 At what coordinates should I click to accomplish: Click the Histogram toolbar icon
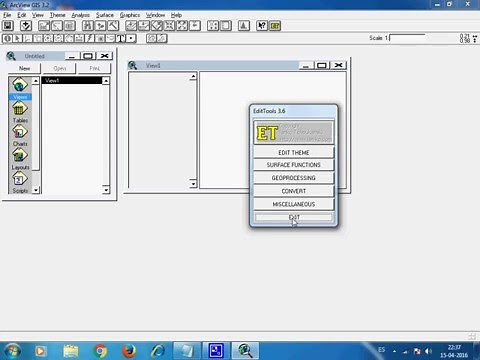click(244, 26)
